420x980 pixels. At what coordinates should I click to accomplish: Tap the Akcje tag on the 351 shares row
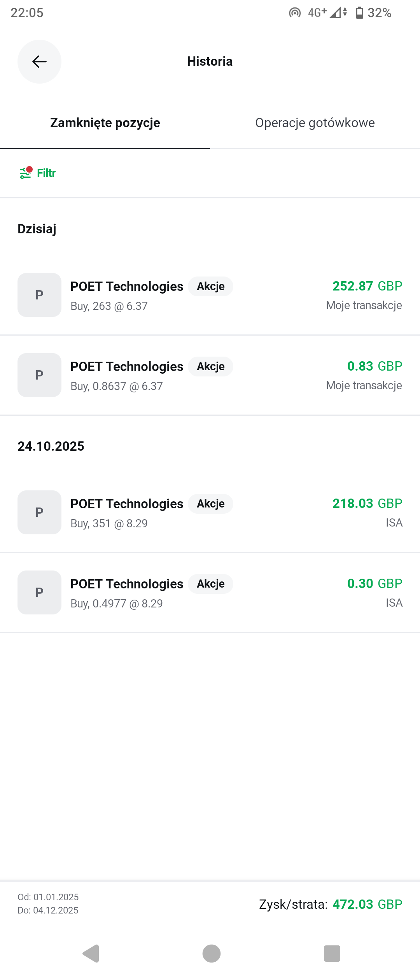[x=210, y=504]
